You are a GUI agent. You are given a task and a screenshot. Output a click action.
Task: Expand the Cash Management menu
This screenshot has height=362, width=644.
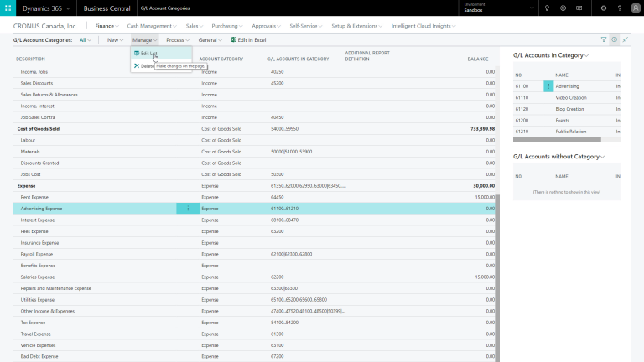(x=152, y=26)
